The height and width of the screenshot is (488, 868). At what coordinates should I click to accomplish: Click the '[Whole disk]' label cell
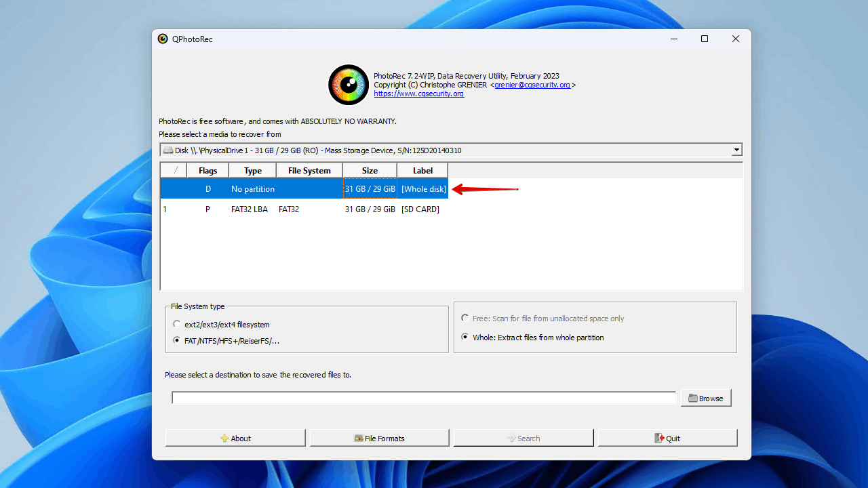coord(423,189)
